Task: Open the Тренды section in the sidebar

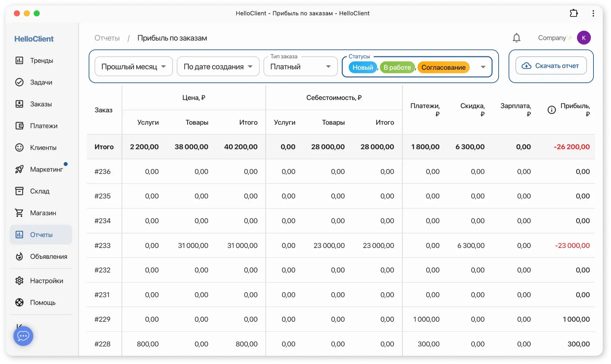Action: click(x=41, y=60)
